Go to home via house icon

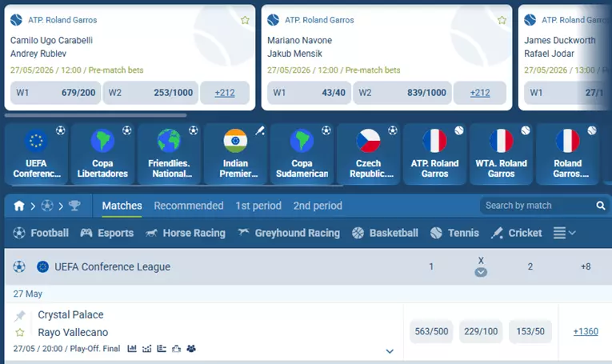pyautogui.click(x=18, y=206)
